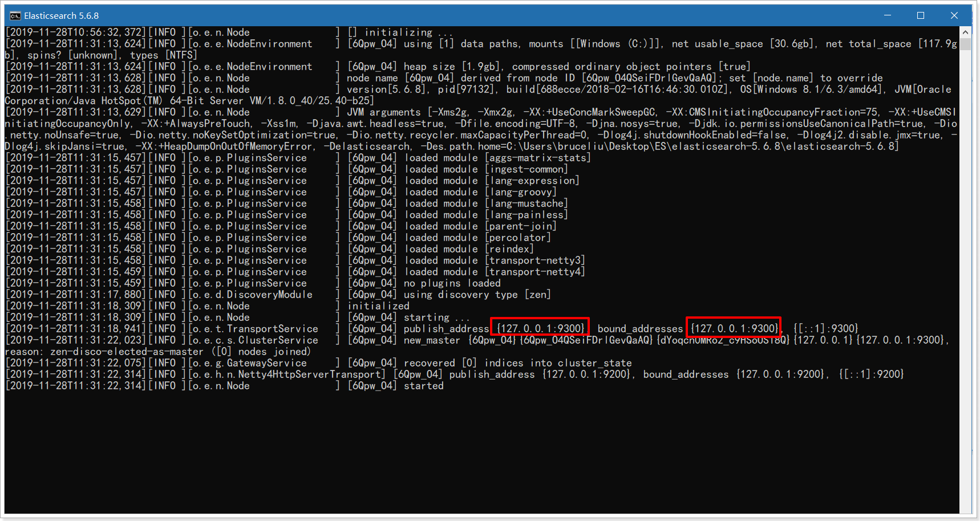Click the "o.e.c.s.ClusterService" logger name

click(256, 340)
